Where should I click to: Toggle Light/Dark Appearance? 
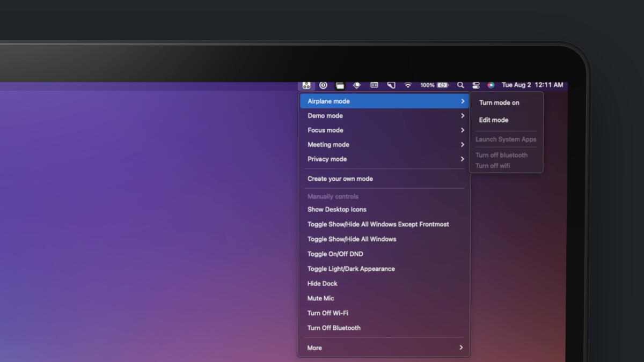coord(351,269)
